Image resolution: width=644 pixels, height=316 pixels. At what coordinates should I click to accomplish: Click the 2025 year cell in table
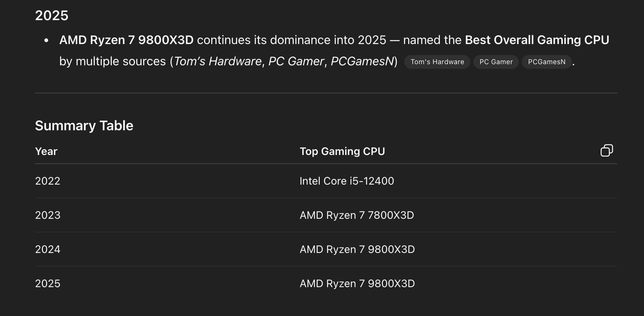click(x=47, y=283)
